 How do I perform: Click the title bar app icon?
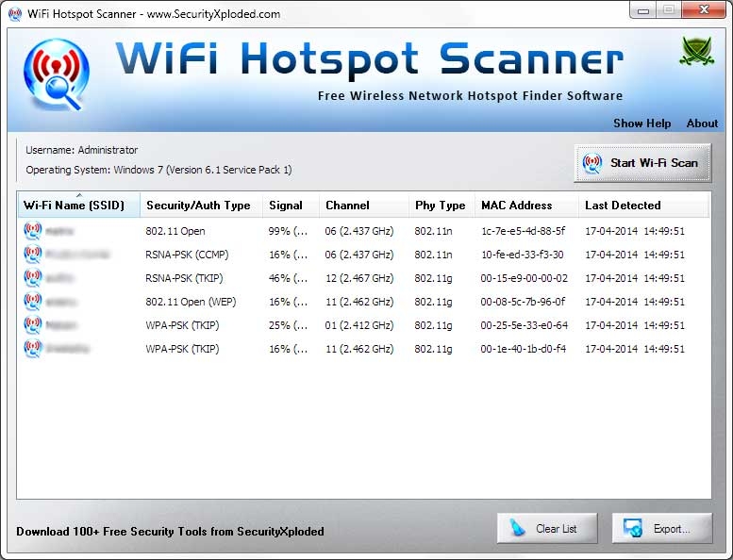pos(15,14)
